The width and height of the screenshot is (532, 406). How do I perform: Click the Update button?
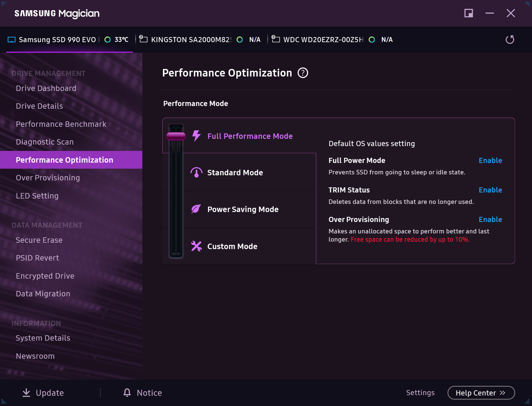coord(43,393)
